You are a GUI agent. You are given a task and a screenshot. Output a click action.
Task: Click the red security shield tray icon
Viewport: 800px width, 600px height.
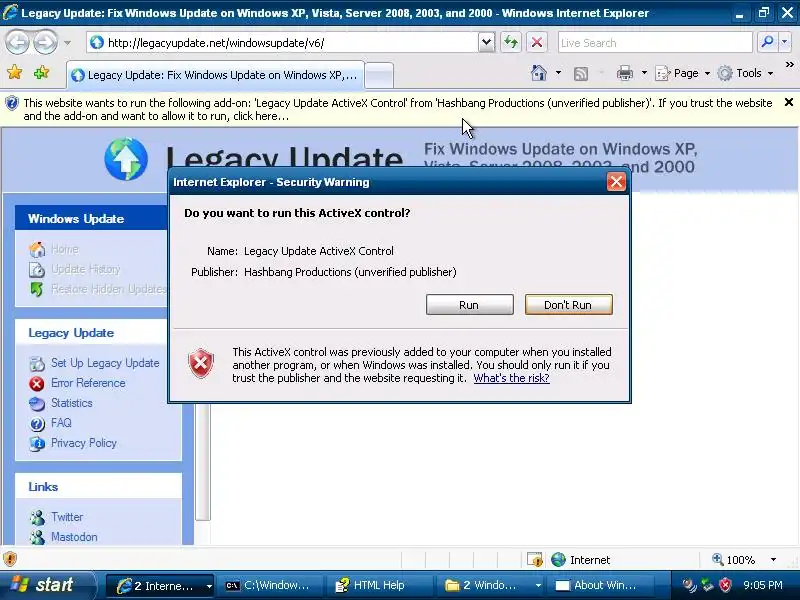pos(725,585)
